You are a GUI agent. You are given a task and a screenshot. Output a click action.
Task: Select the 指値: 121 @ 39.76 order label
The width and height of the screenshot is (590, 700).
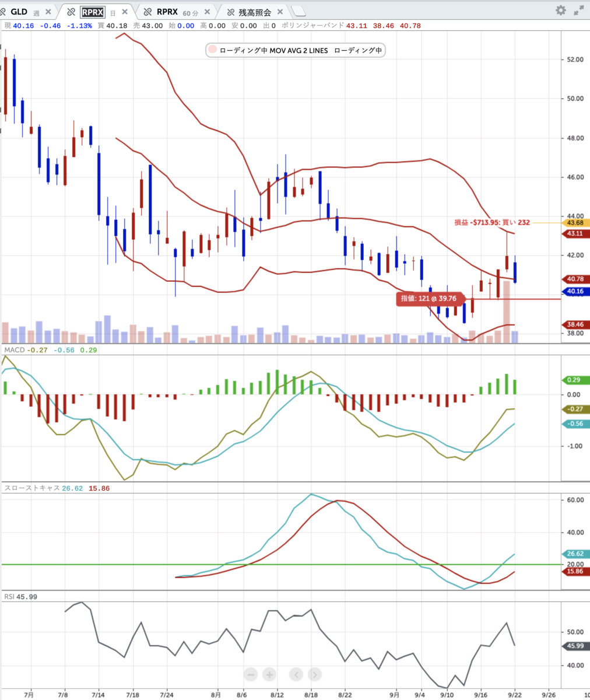coord(431,299)
